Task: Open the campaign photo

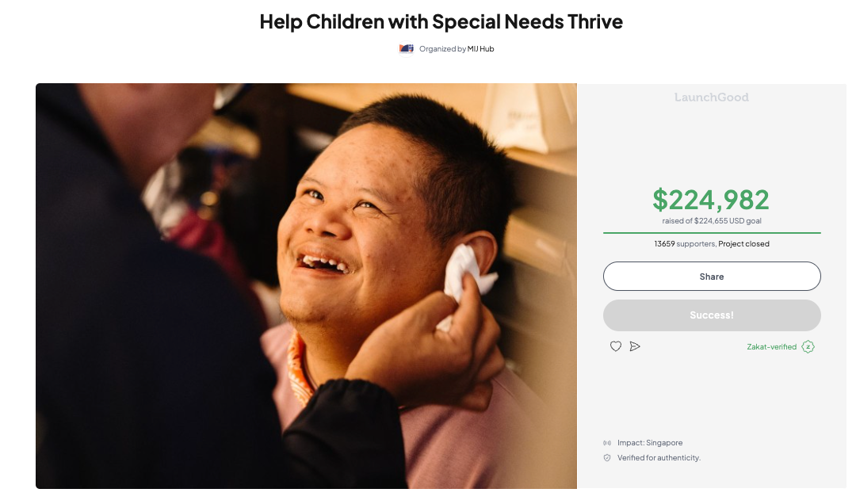Action: 306,285
